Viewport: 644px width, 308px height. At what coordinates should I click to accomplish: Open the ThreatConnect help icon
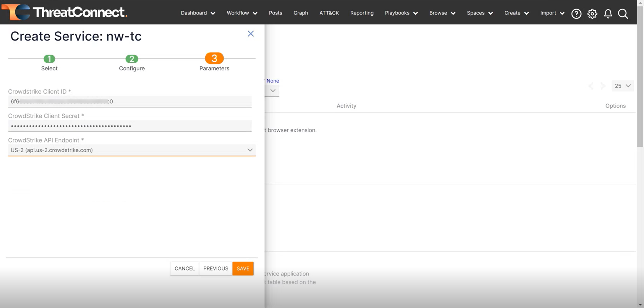tap(576, 14)
